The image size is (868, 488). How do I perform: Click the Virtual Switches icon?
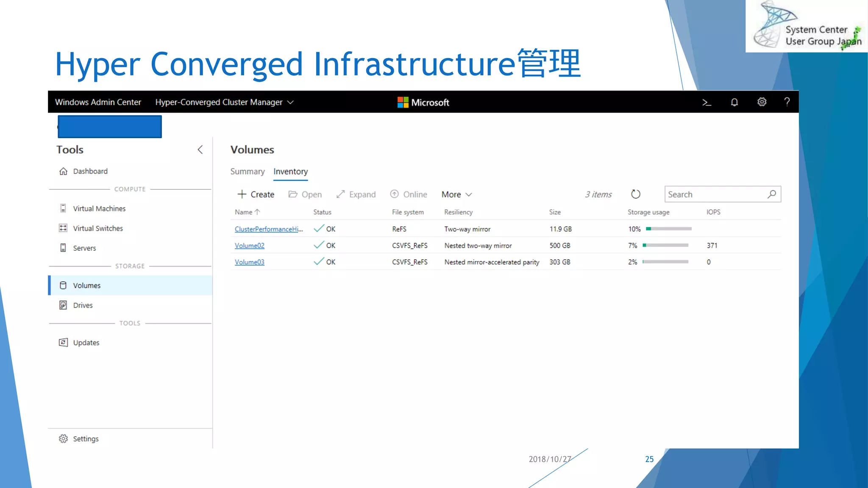tap(63, 228)
